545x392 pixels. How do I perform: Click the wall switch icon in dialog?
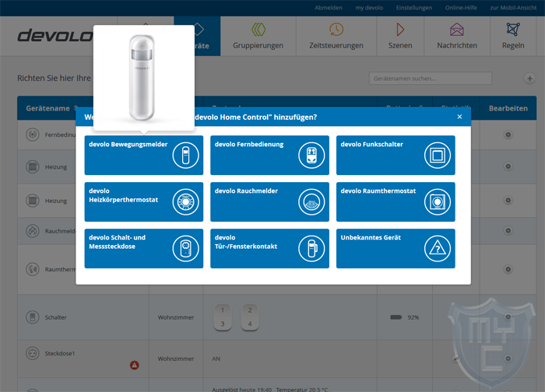pos(438,156)
